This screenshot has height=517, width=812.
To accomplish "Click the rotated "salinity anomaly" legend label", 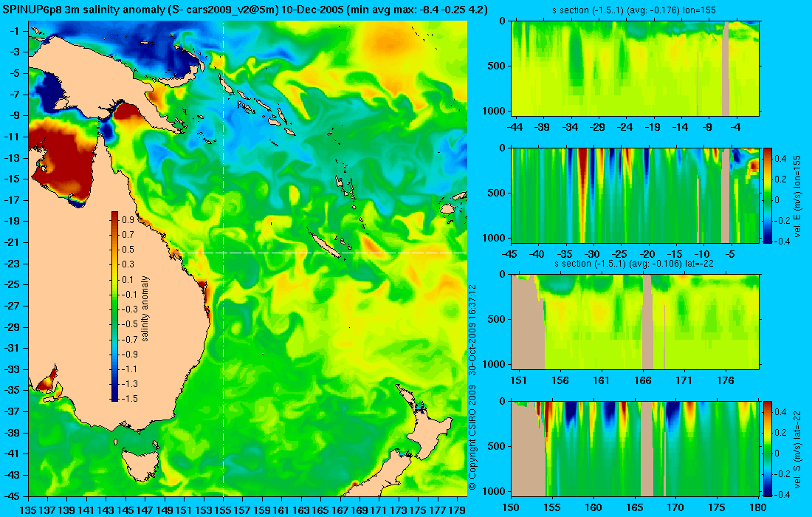I will [145, 308].
